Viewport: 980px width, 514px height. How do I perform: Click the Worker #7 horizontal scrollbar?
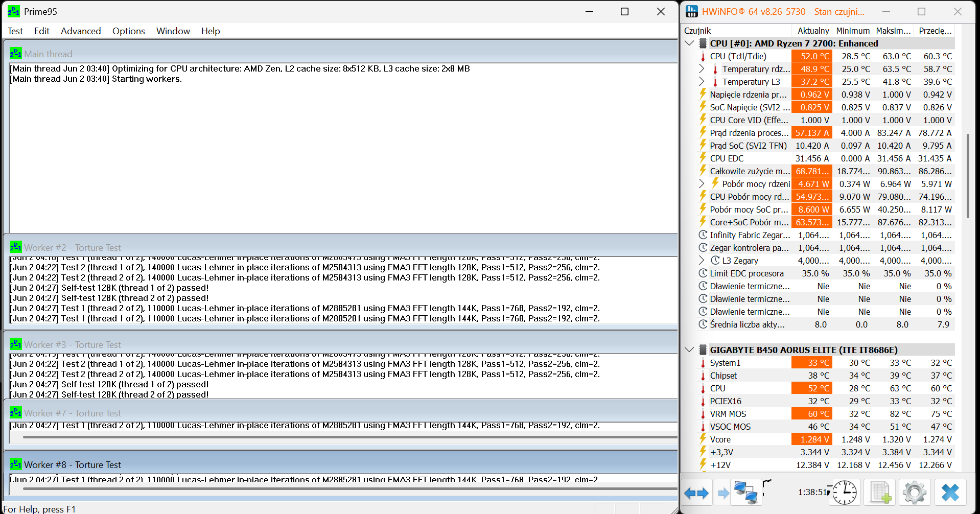(347, 437)
